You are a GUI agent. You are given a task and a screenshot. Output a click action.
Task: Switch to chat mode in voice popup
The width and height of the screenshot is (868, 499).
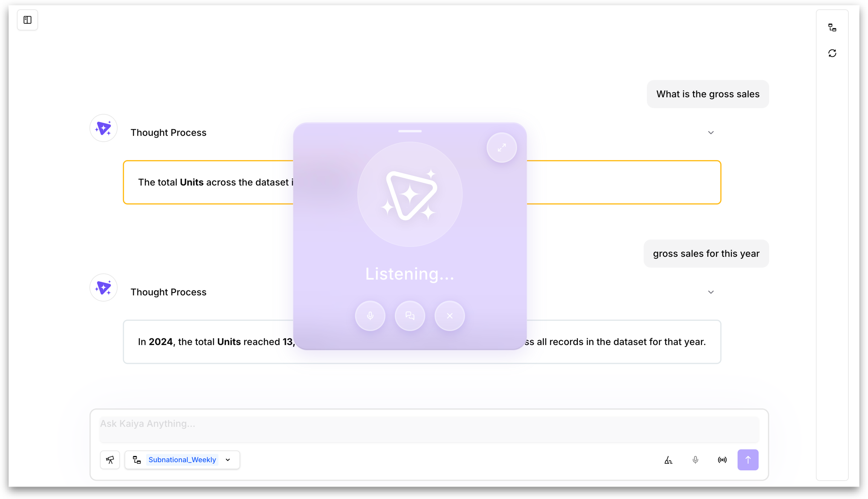[x=410, y=316]
